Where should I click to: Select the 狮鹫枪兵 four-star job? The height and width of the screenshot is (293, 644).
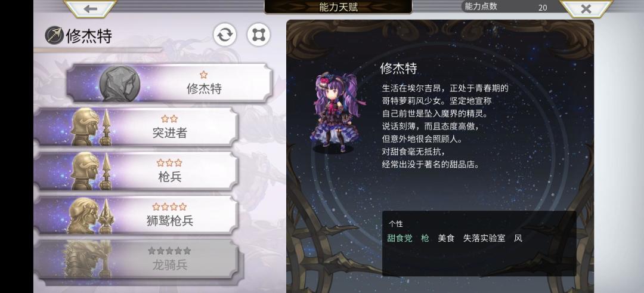(136, 215)
